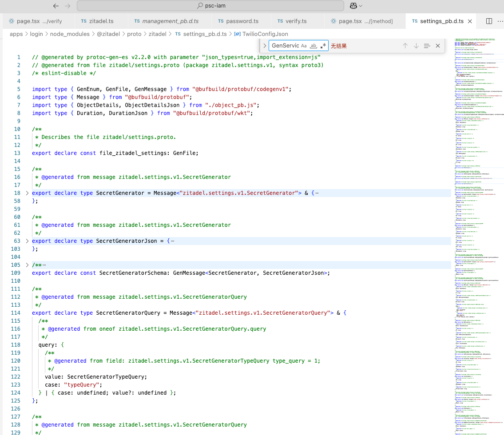The image size is (504, 435).
Task: Click the zitadel folder breadcrumb
Action: click(158, 34)
